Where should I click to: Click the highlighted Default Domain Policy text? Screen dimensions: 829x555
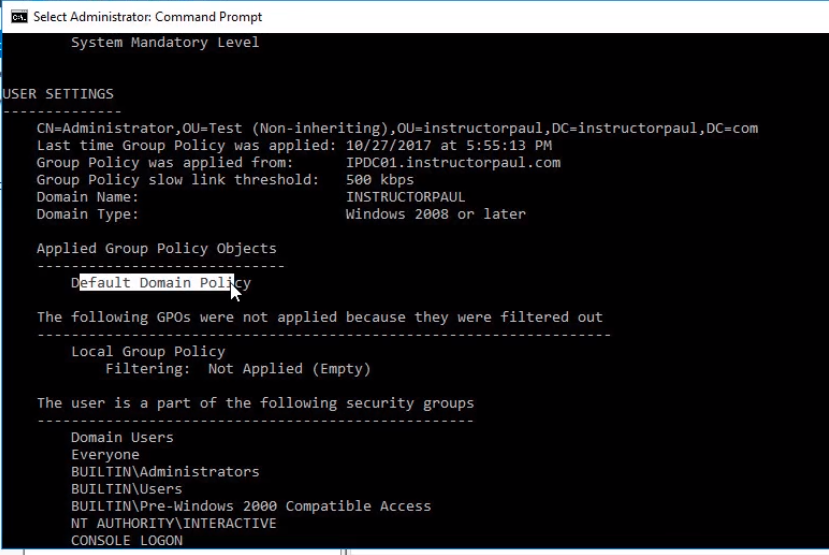pyautogui.click(x=161, y=283)
